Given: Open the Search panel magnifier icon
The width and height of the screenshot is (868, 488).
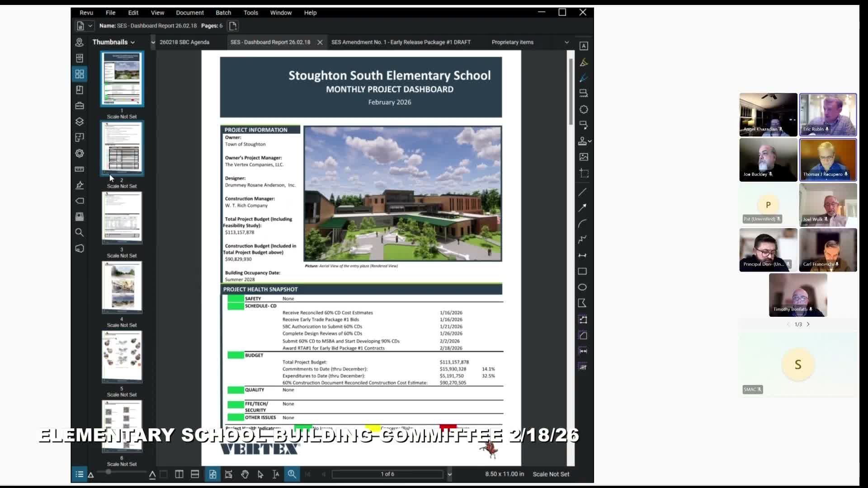Looking at the screenshot, I should coord(80,233).
